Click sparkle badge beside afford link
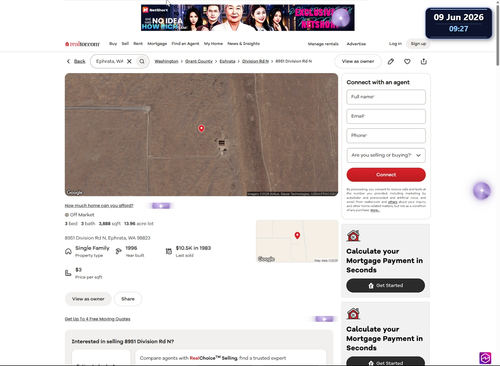This screenshot has width=500, height=366. [161, 206]
